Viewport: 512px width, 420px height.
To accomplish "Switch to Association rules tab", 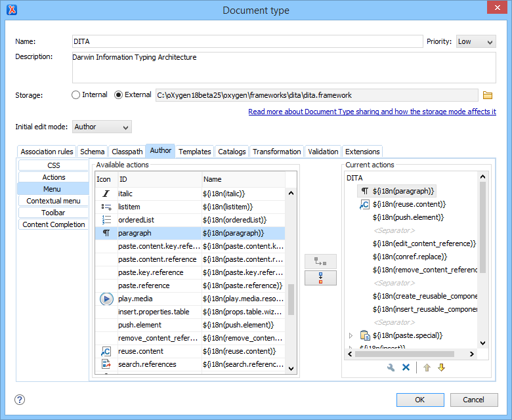I will pos(47,152).
